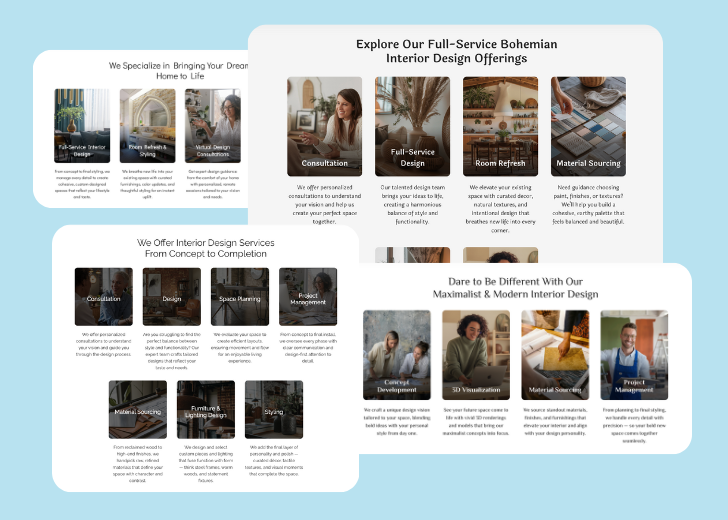Select the 3D Visualization card
The height and width of the screenshot is (520, 728).
coord(476,355)
